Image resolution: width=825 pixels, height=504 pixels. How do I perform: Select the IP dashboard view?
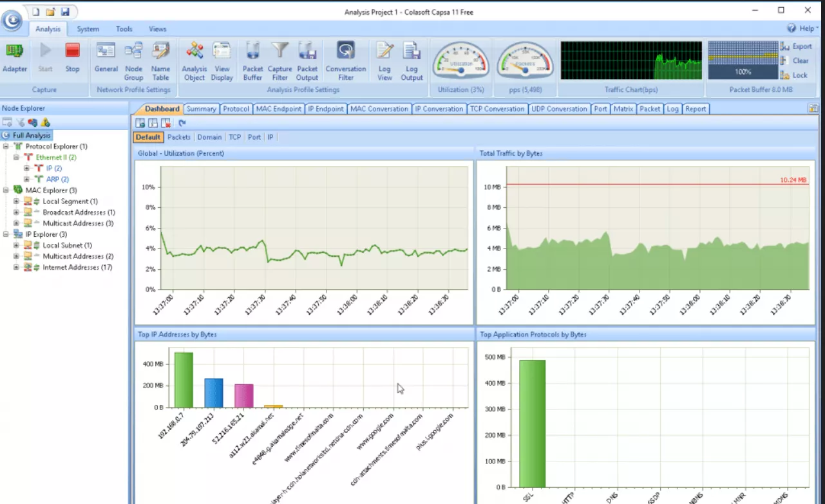[270, 137]
